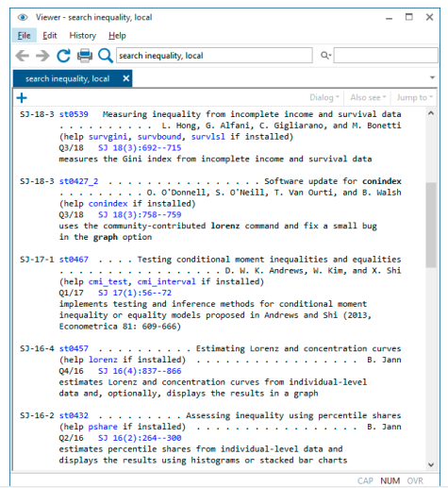This screenshot has width=448, height=488.
Task: Close the 'search inequality, local' tab
Action: point(126,78)
